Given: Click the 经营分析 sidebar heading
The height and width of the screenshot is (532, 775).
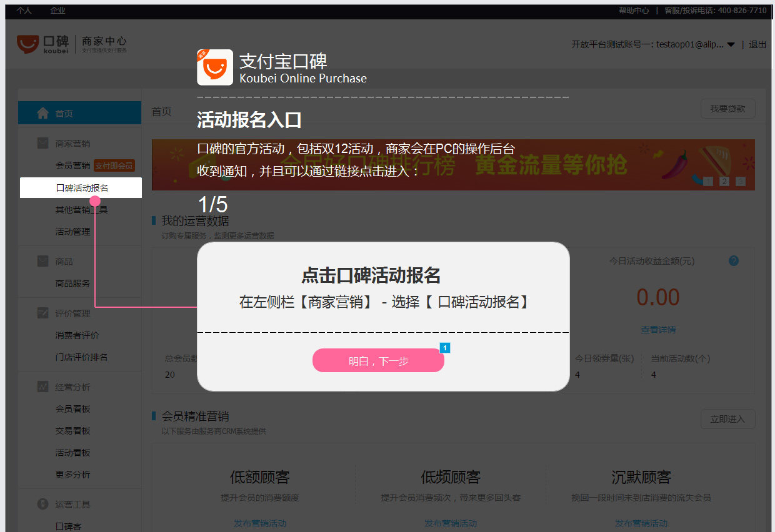Looking at the screenshot, I should click(72, 387).
